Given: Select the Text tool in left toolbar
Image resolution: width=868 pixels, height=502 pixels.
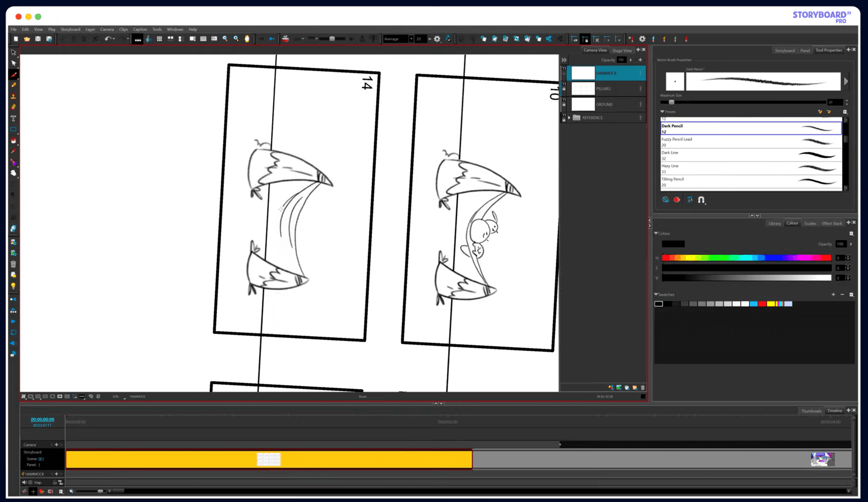Looking at the screenshot, I should pos(14,118).
